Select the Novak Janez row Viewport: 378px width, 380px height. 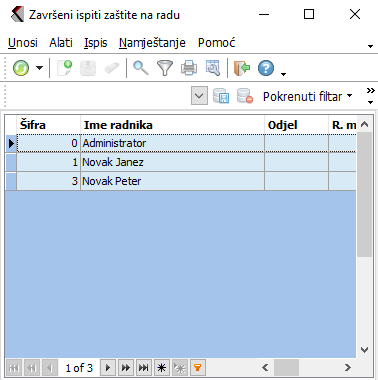coord(181,162)
